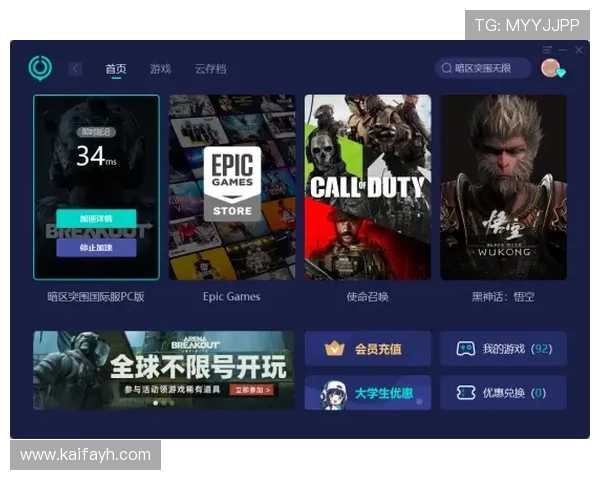Click the 加速详情 acceleration details button
600x480 pixels.
click(96, 219)
